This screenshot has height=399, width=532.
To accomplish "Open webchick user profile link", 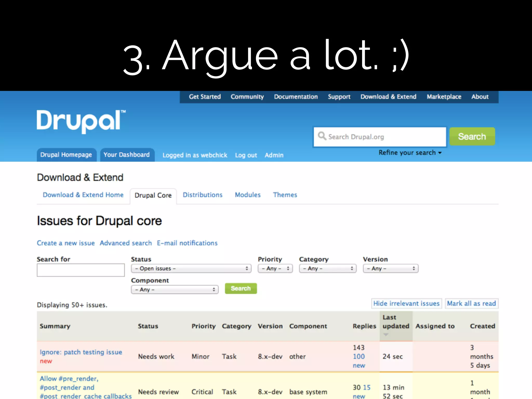I will pyautogui.click(x=195, y=155).
